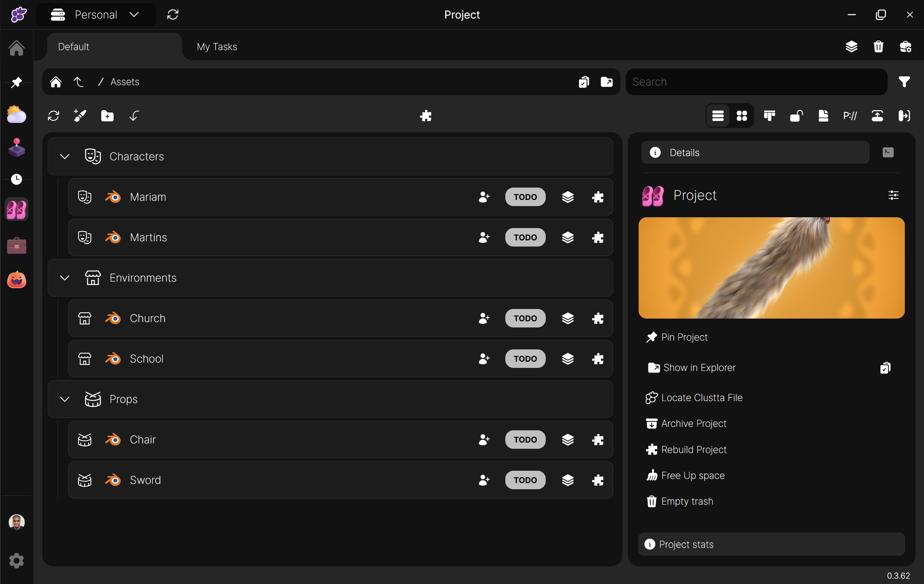Click the magic wand brush toolbar icon
The width and height of the screenshot is (924, 584).
click(80, 116)
